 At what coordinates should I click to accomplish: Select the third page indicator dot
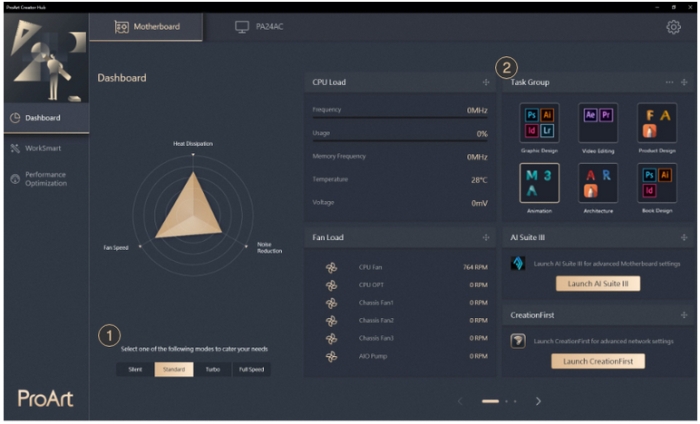515,401
